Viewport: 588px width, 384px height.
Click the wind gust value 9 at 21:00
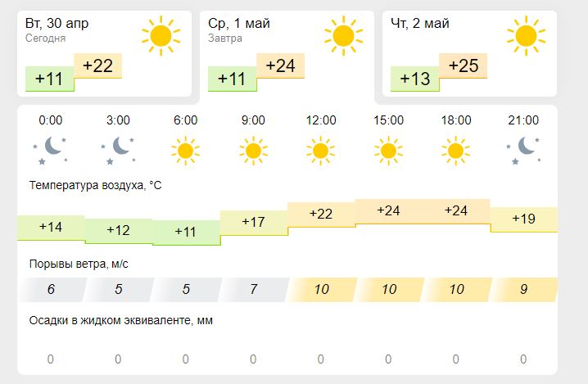point(524,290)
